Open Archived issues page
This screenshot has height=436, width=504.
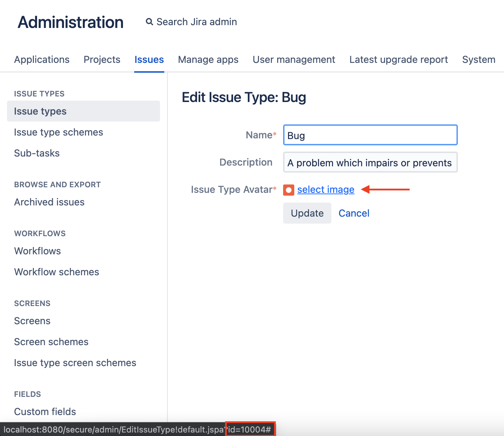pos(49,202)
